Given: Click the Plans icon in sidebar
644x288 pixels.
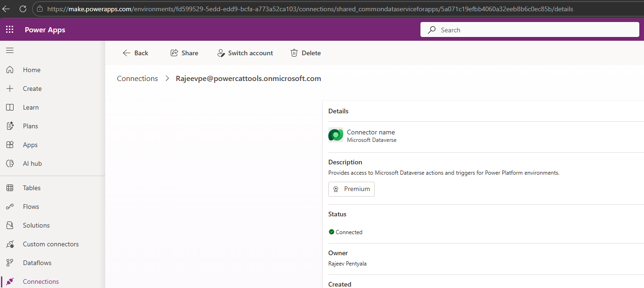Looking at the screenshot, I should click(x=10, y=126).
